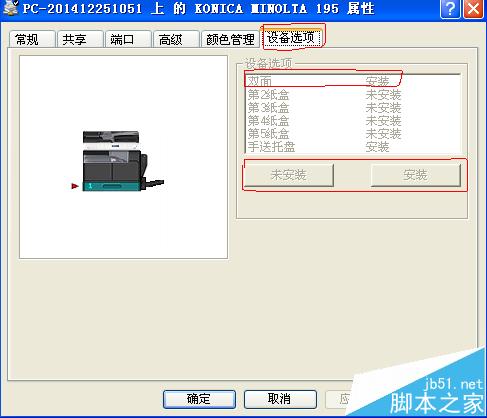Open the 共享 tab
Screen dimensions: 487x418
coord(80,39)
